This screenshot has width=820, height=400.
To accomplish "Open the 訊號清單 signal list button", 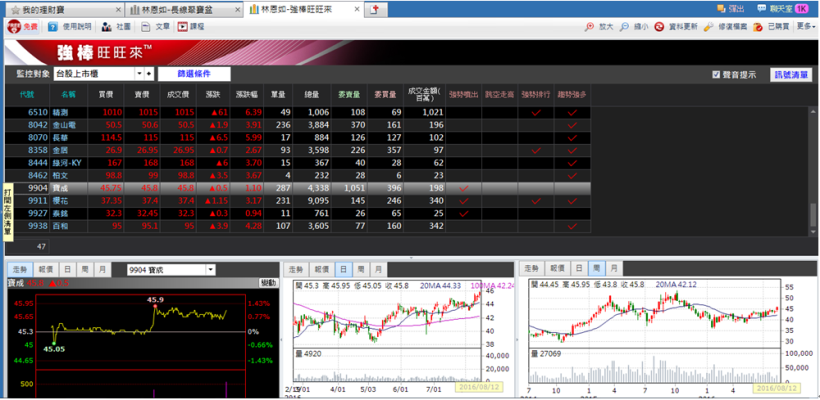I will coord(791,75).
